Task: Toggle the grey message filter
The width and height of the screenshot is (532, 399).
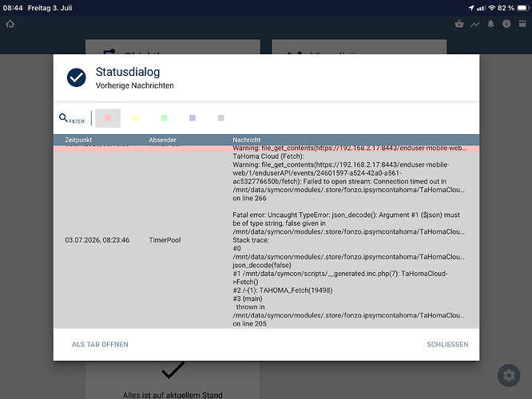Action: [221, 118]
